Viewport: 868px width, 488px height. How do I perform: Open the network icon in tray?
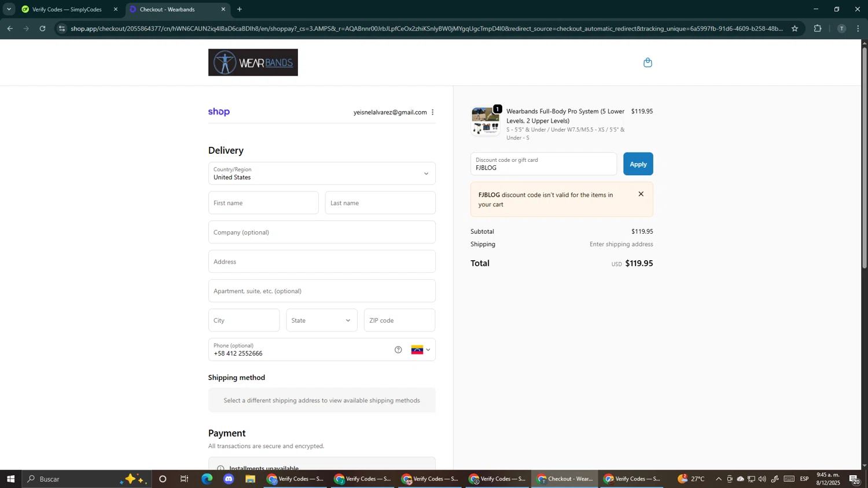(x=751, y=479)
